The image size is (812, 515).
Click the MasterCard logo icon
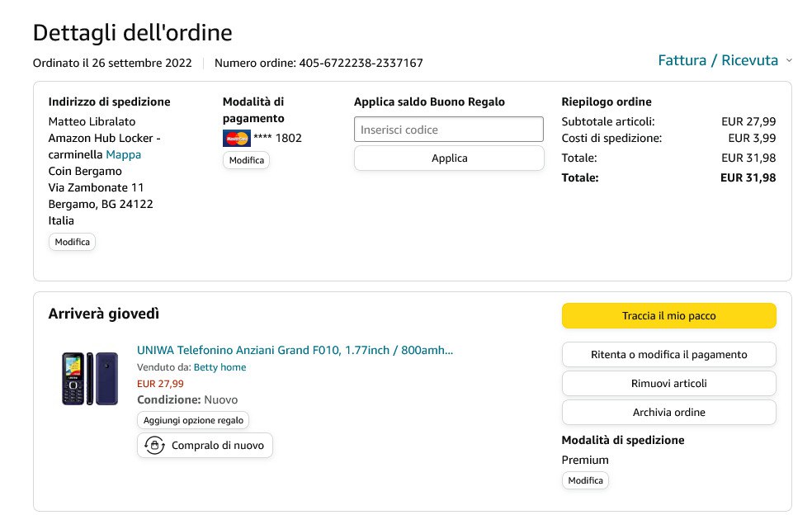[x=237, y=139]
